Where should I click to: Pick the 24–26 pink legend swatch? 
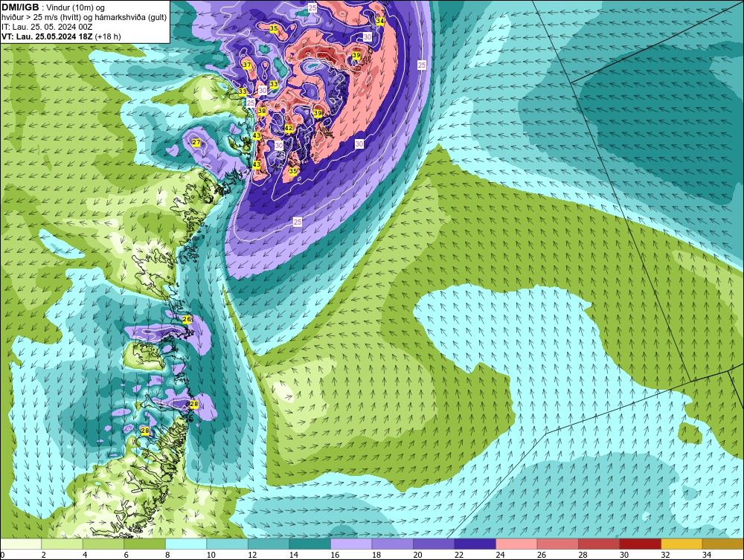516,544
